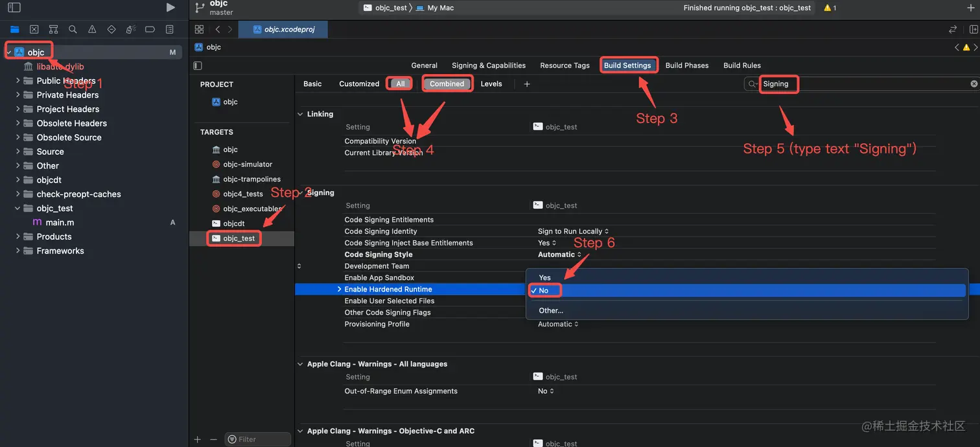The image size is (980, 447).
Task: Open the Issue navigator warning icon
Action: pos(92,29)
